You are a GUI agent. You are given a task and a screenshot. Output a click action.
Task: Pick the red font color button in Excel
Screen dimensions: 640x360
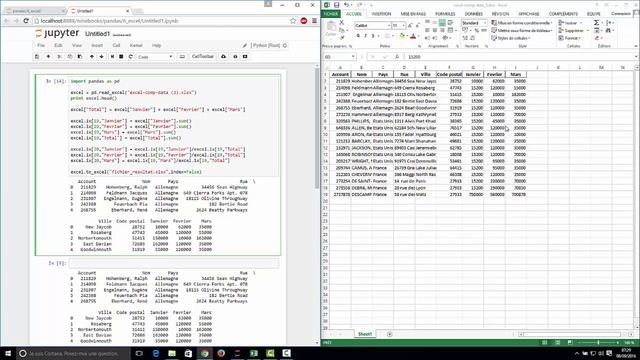[x=413, y=36]
